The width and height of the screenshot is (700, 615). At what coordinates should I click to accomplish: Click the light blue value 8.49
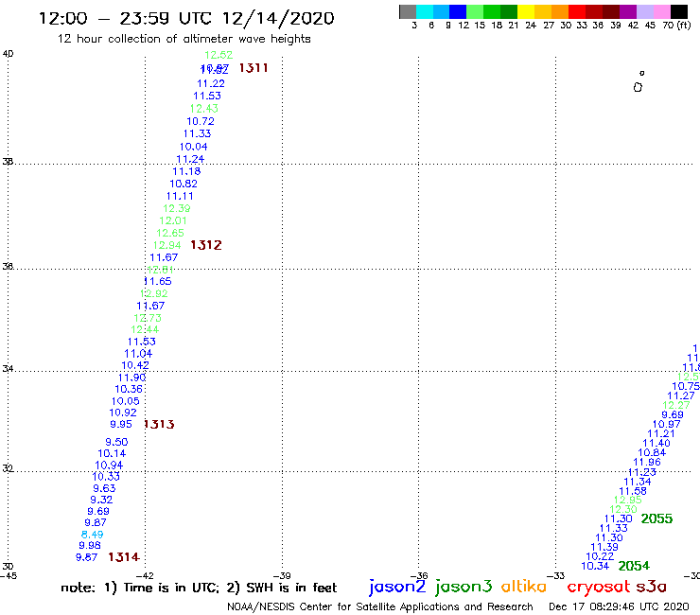coord(92,535)
